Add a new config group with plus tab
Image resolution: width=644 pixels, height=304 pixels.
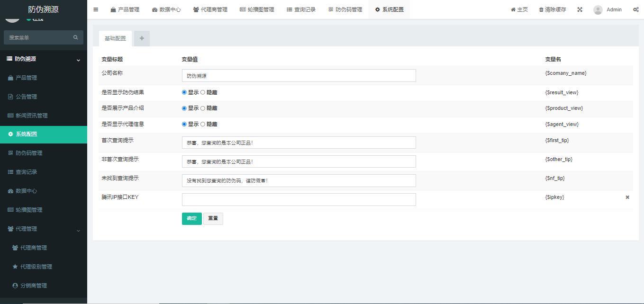142,38
